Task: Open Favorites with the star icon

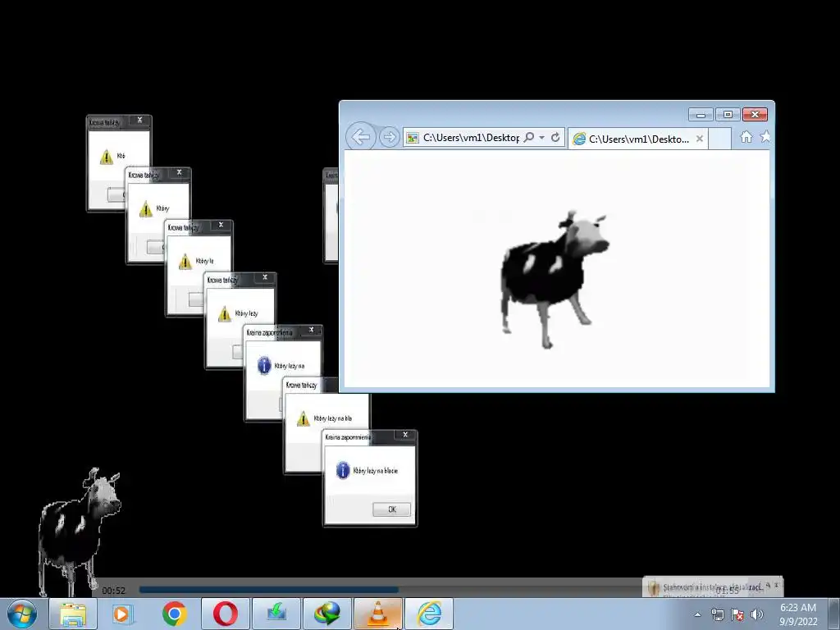Action: [765, 137]
